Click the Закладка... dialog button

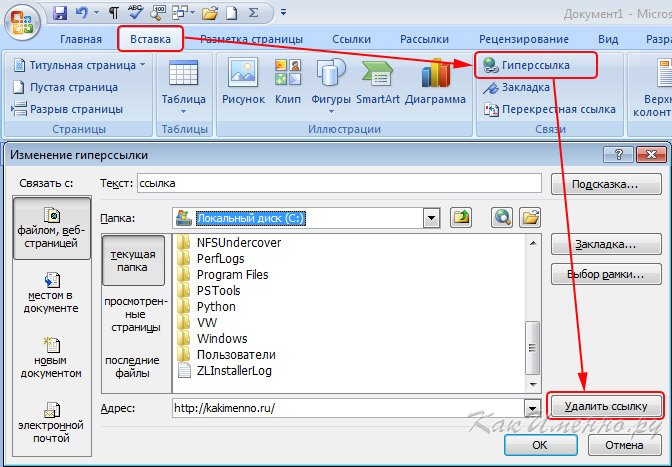click(606, 245)
